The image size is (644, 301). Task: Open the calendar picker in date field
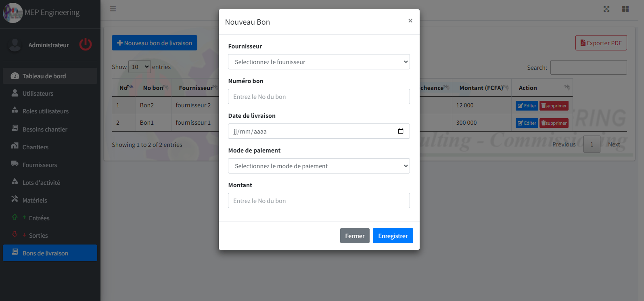tap(400, 131)
